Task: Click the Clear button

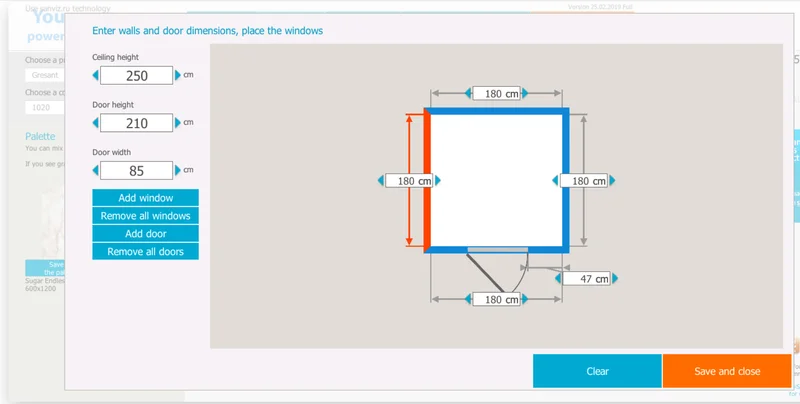Action: click(597, 371)
